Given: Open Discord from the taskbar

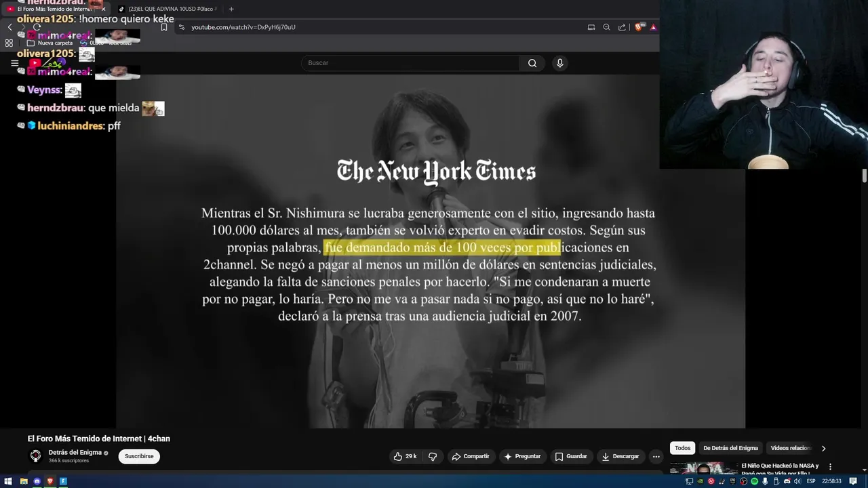Looking at the screenshot, I should (x=37, y=481).
